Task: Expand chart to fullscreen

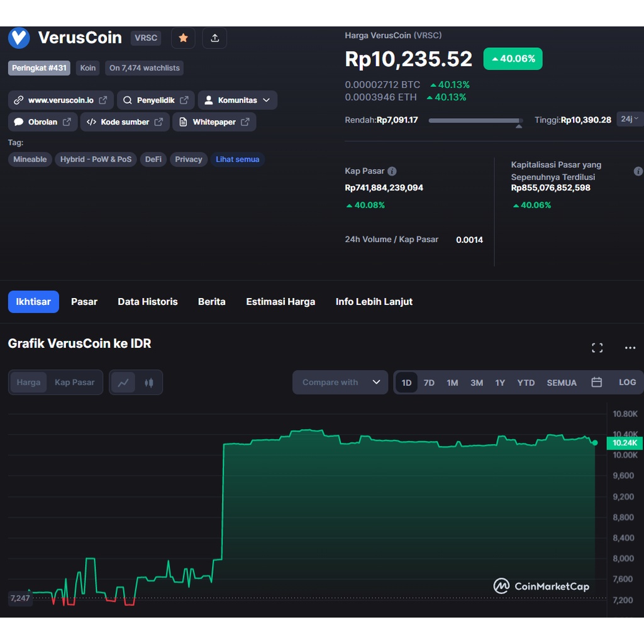Action: (597, 348)
